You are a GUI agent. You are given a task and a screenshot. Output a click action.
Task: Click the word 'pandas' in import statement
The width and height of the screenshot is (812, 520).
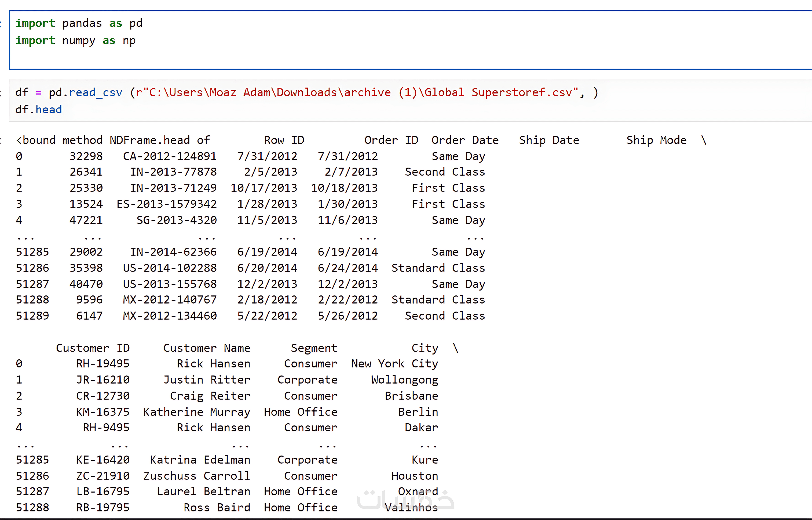pyautogui.click(x=82, y=23)
